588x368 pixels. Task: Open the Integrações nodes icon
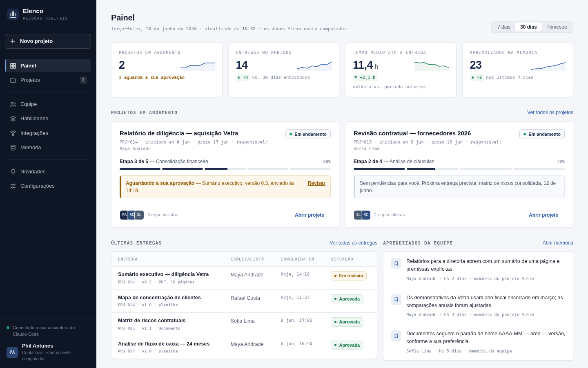(13, 133)
